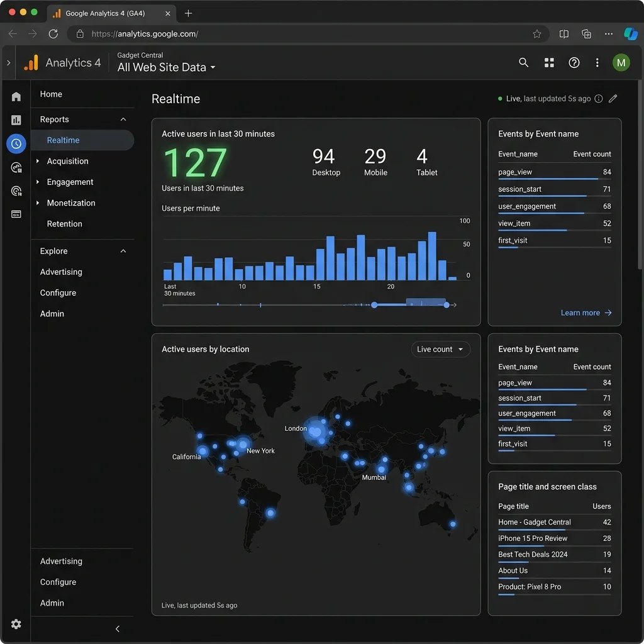
Task: Select the Realtime clock rail icon
Action: tap(16, 144)
